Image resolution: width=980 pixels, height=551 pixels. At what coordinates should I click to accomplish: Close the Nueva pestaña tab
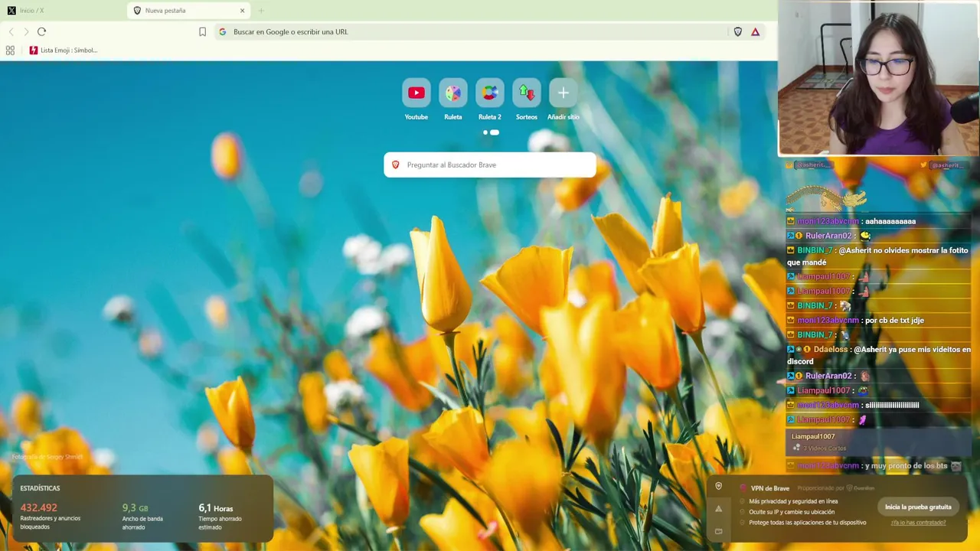click(243, 11)
